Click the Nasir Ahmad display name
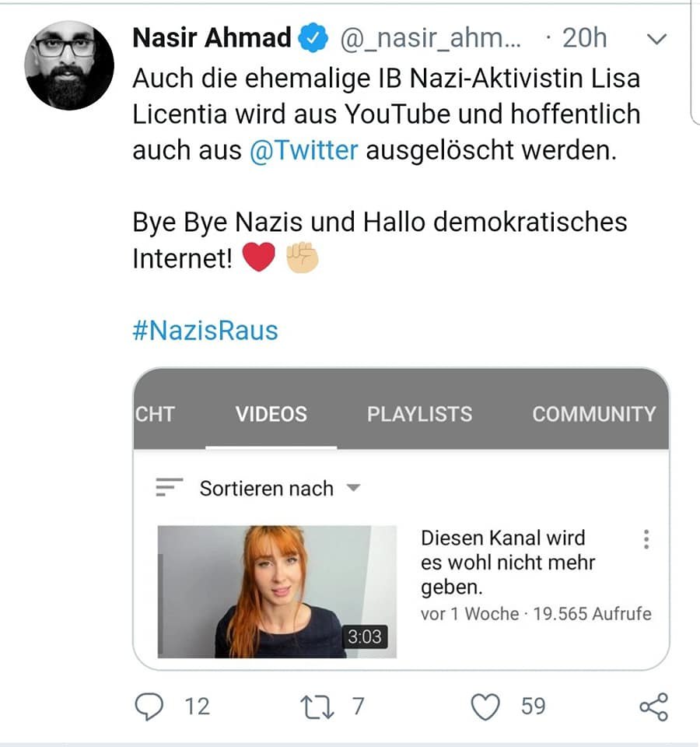 point(212,38)
